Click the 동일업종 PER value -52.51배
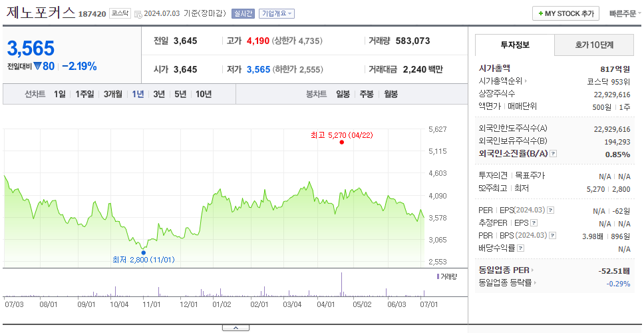Viewport: 644px width, 333px height. 615,271
